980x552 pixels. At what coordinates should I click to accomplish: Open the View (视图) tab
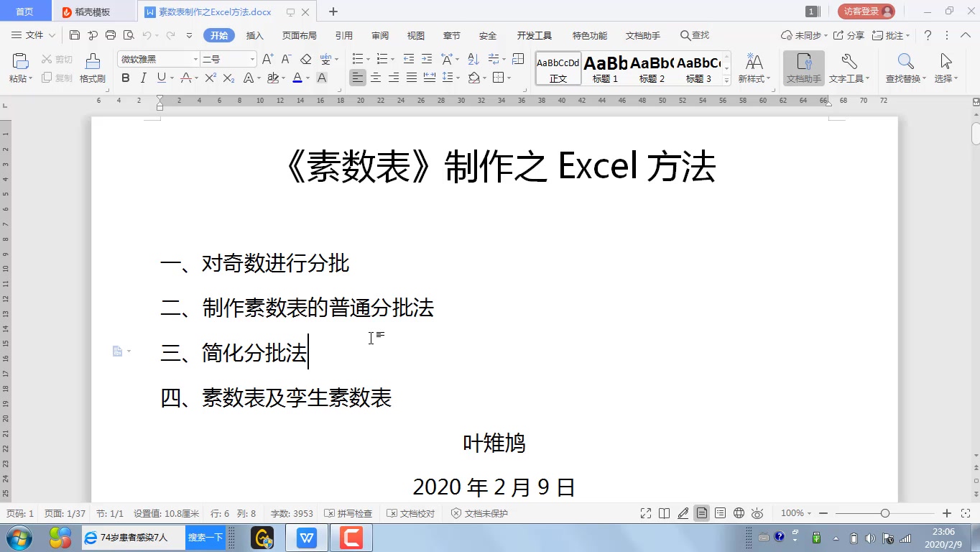coord(416,35)
